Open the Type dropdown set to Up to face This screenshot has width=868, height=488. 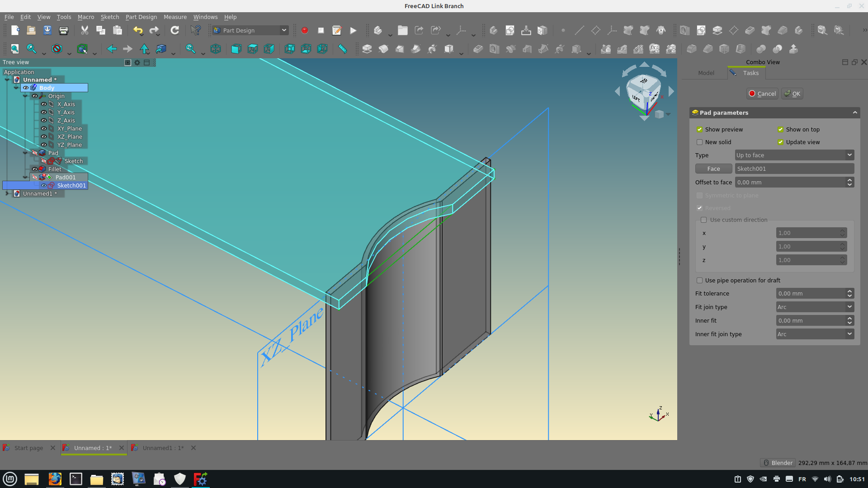(794, 155)
